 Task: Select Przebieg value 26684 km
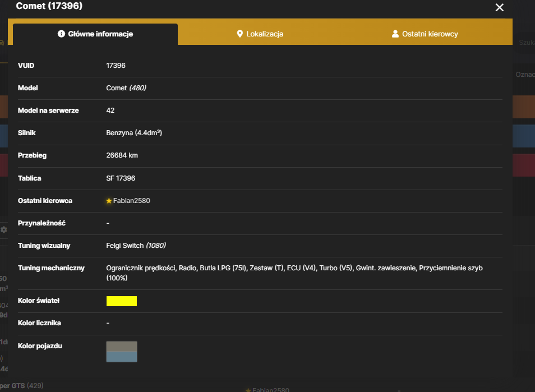122,155
